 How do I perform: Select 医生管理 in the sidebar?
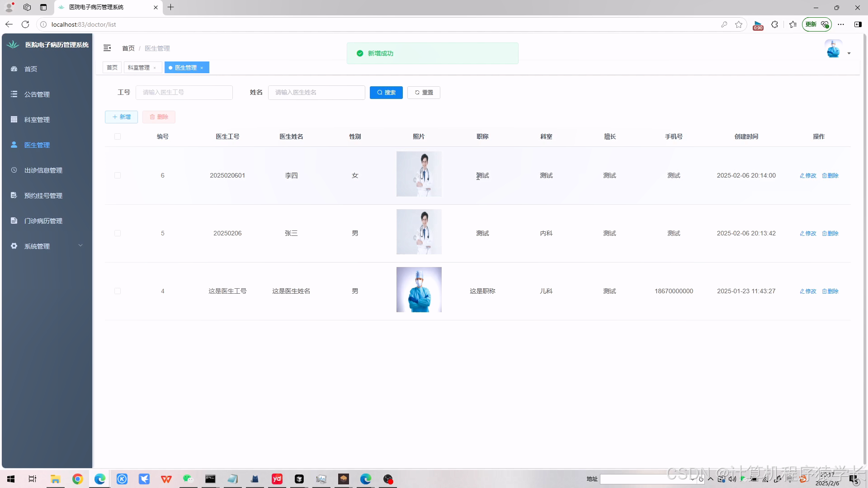(47, 145)
